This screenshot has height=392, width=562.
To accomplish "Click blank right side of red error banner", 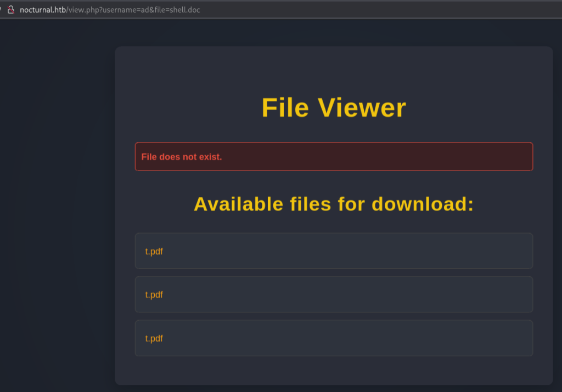I will (x=439, y=157).
